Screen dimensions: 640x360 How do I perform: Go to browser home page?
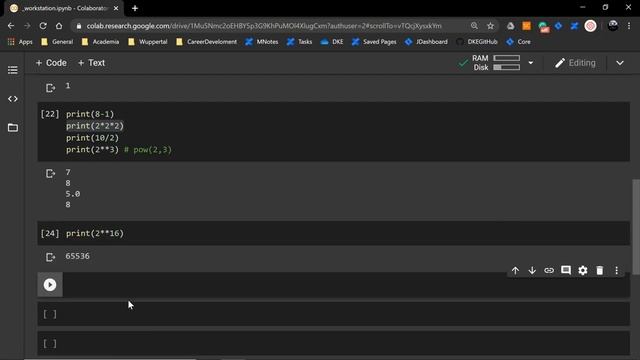(x=59, y=26)
